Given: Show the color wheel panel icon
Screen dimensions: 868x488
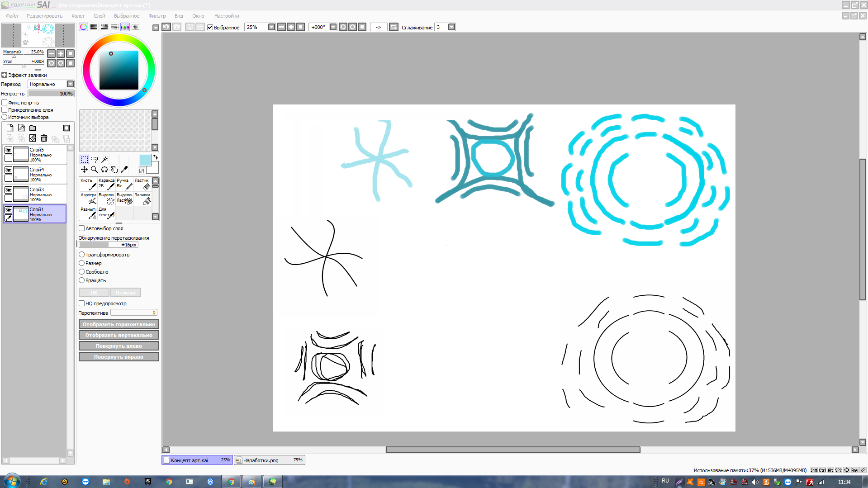Looking at the screenshot, I should tap(83, 27).
